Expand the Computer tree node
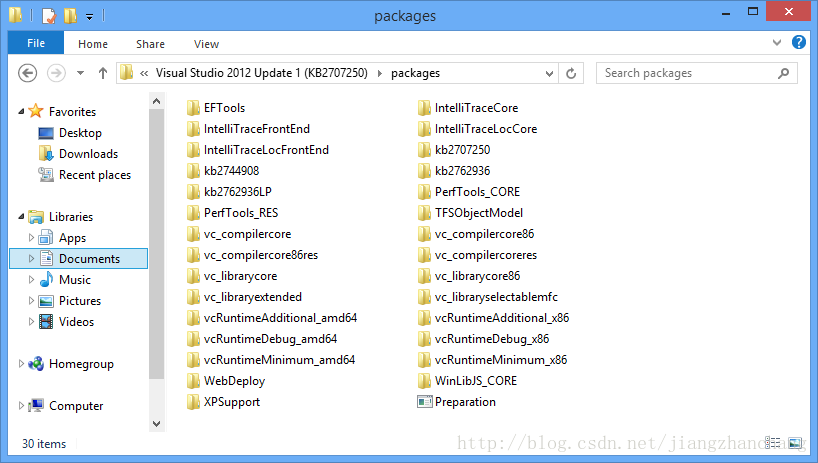 [x=21, y=405]
